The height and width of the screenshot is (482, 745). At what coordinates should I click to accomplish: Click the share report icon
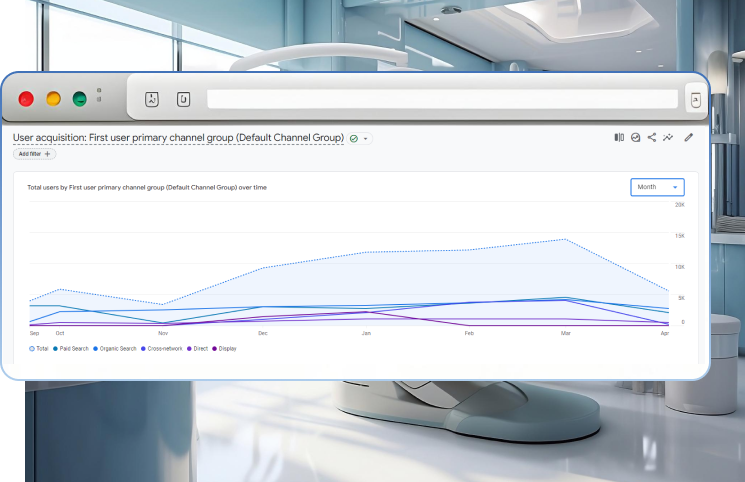[x=652, y=138]
